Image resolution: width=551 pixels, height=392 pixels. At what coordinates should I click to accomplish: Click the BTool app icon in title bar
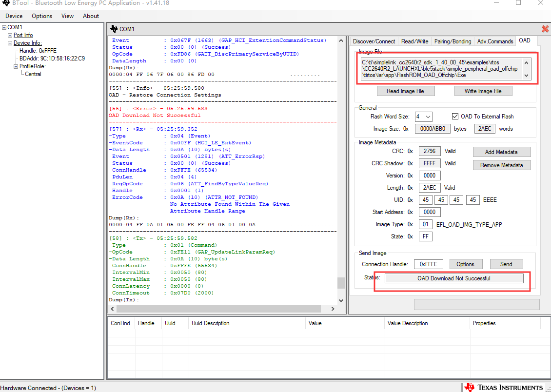(x=5, y=3)
